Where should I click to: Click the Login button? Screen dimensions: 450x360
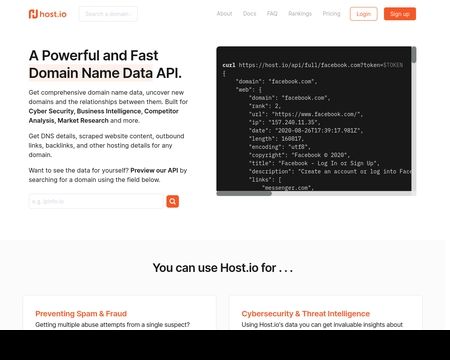tap(364, 14)
